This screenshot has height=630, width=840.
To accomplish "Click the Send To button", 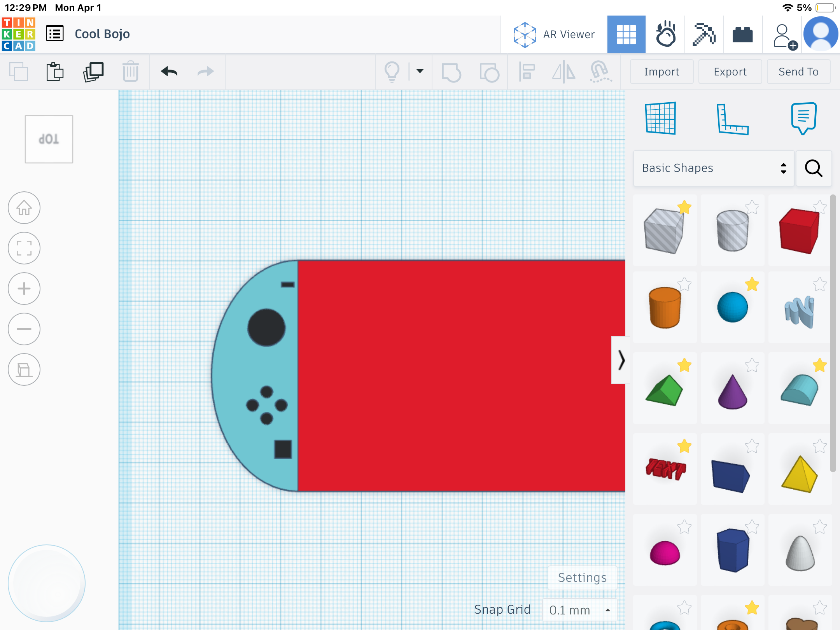I will tap(798, 72).
